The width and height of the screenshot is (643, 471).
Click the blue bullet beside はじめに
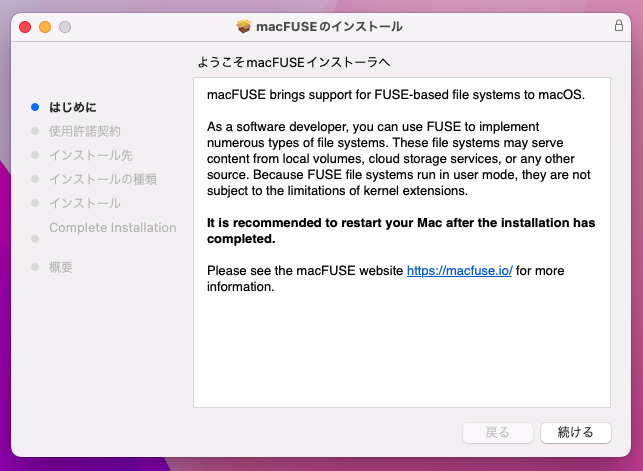[35, 107]
